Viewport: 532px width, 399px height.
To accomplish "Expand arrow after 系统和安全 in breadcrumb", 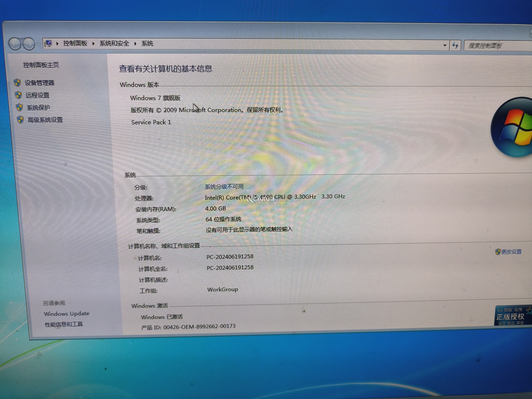I will point(135,44).
